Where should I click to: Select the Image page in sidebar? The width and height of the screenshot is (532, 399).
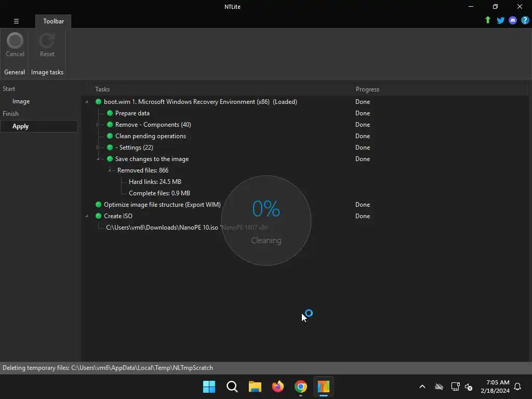(x=21, y=101)
